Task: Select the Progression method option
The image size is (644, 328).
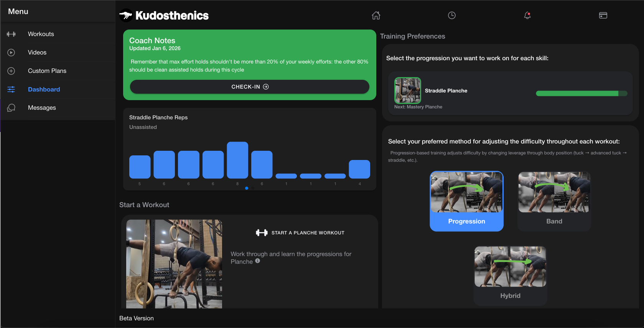Action: pyautogui.click(x=466, y=201)
